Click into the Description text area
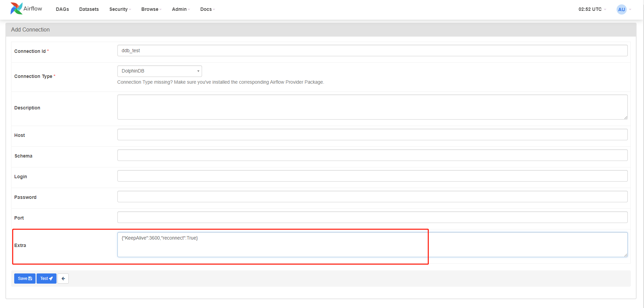This screenshot has height=308, width=644. click(372, 107)
